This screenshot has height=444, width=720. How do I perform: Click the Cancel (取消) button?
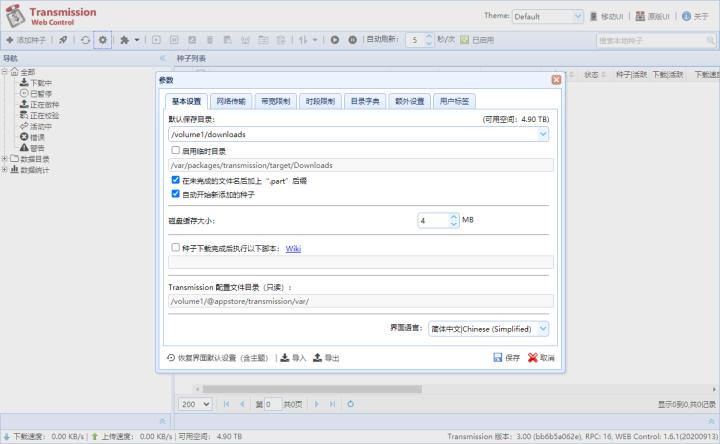[541, 358]
